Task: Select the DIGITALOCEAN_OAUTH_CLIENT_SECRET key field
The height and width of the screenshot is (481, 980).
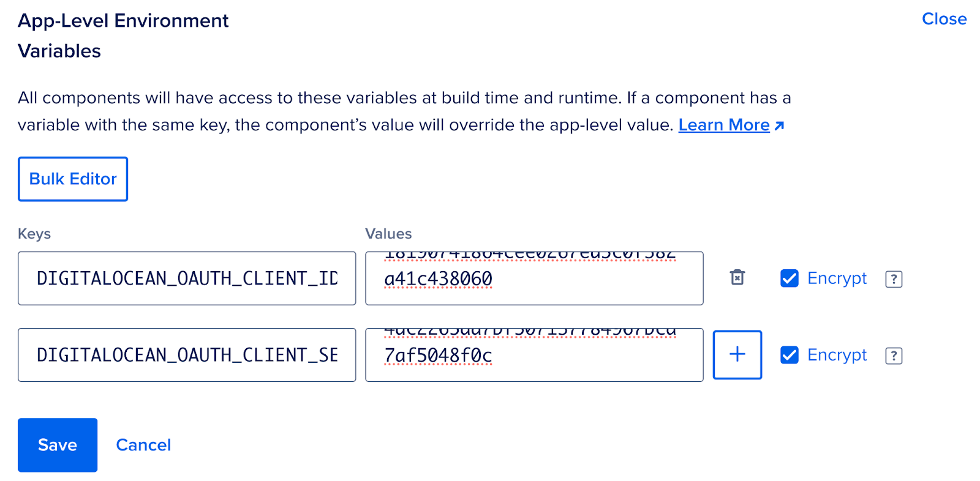Action: 187,355
